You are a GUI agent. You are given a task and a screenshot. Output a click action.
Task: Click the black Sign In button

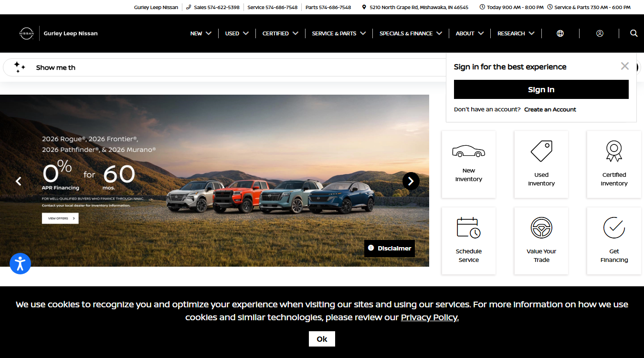541,89
